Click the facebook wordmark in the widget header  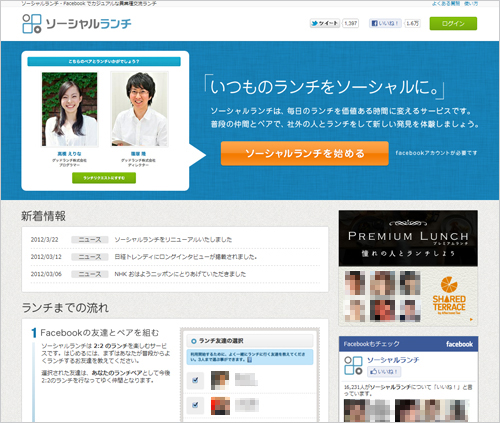(x=459, y=344)
